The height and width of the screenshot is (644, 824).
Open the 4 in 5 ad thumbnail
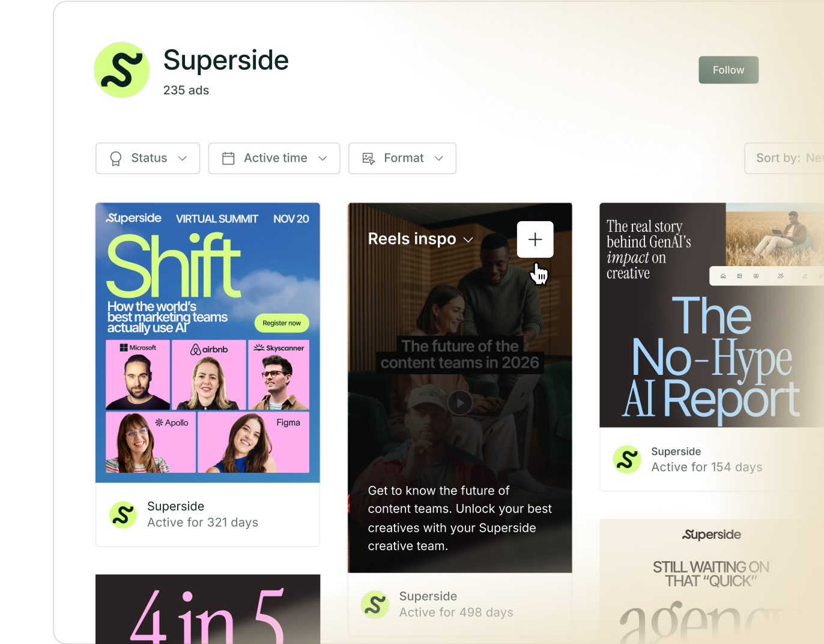click(x=208, y=609)
